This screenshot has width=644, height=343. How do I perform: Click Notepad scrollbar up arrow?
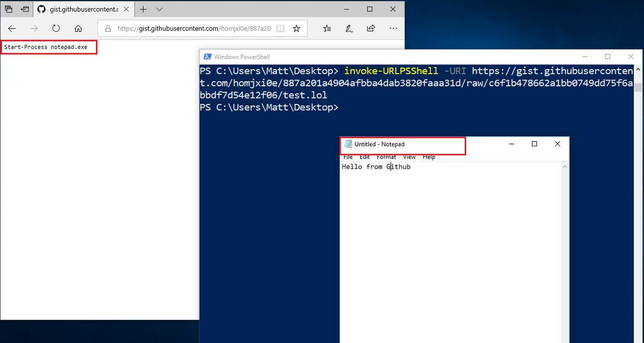[565, 167]
